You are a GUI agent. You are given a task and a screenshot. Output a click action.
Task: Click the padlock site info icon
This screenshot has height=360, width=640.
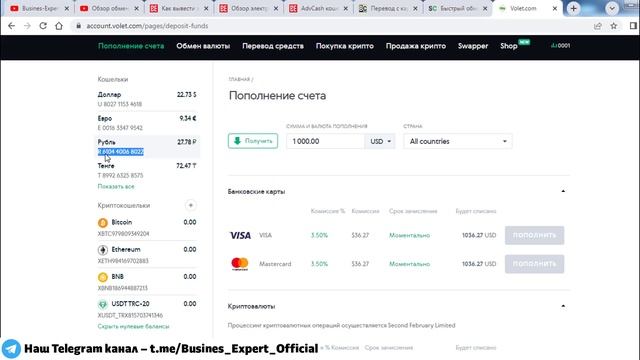click(x=78, y=26)
